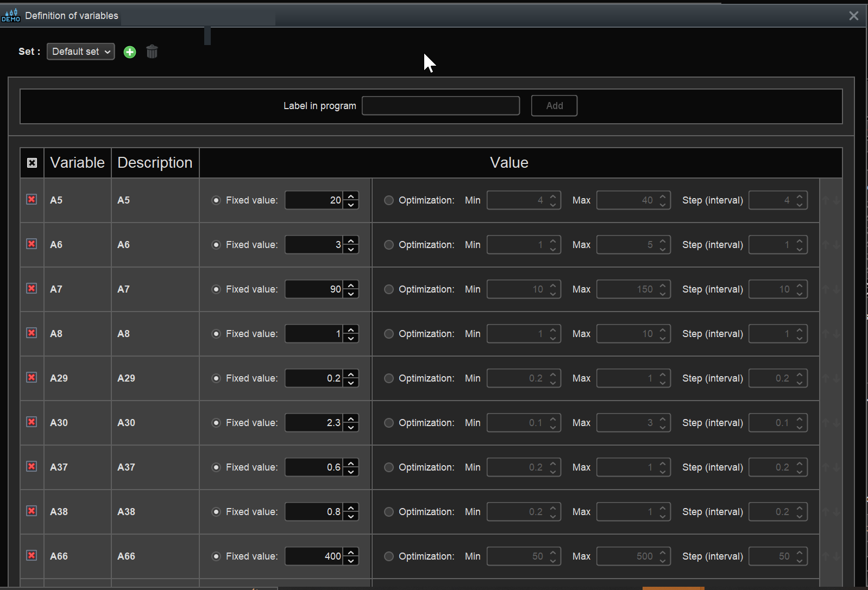The image size is (868, 590).
Task: Click the A38 fixed value field showing 0.8
Action: pos(315,512)
